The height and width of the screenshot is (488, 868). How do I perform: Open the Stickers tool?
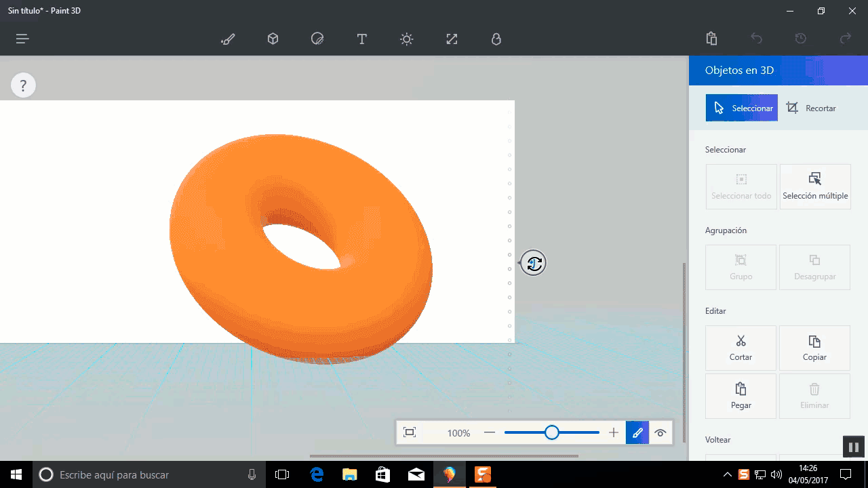(x=317, y=39)
